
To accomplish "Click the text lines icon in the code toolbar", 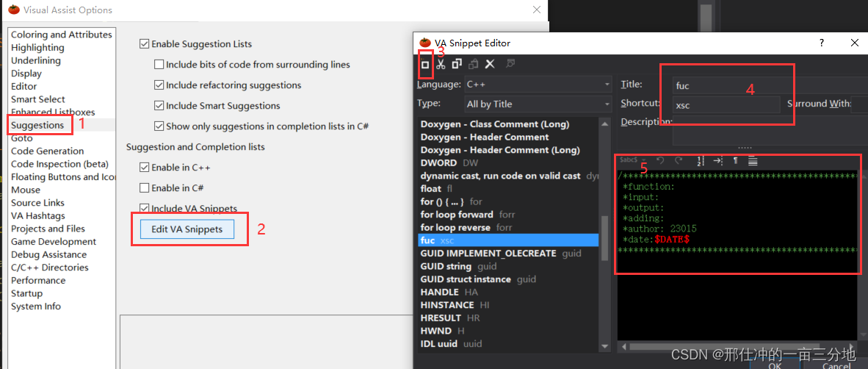I will coord(752,161).
